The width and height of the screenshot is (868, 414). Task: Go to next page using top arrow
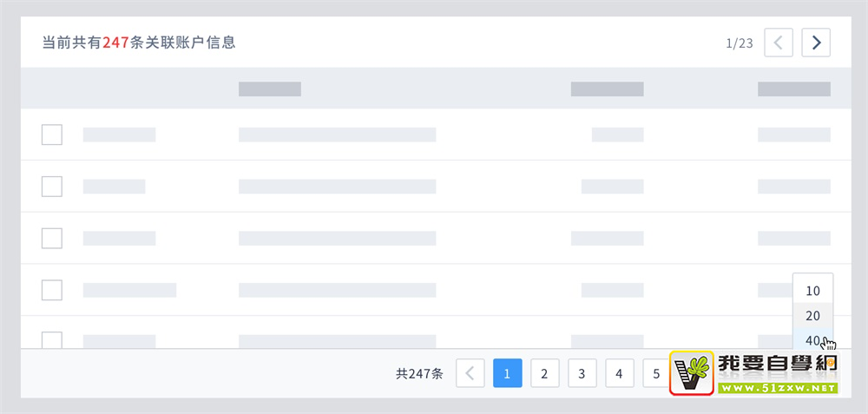coord(816,43)
